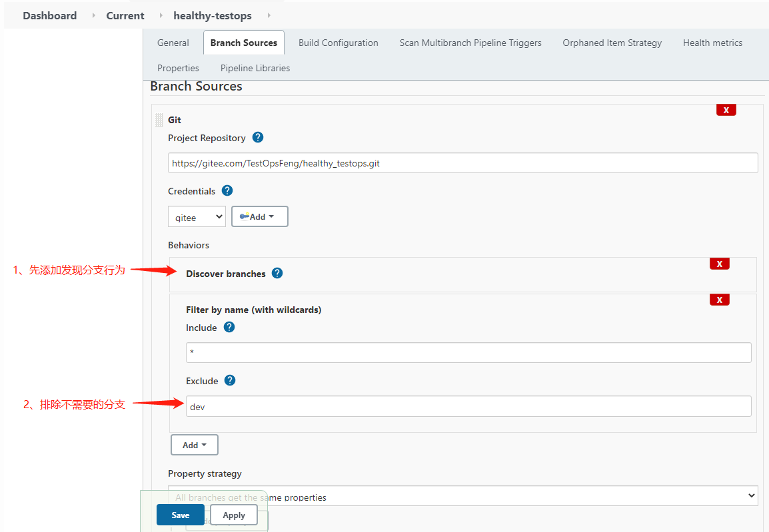The height and width of the screenshot is (532, 769).
Task: Open the Properties tab
Action: pyautogui.click(x=178, y=68)
